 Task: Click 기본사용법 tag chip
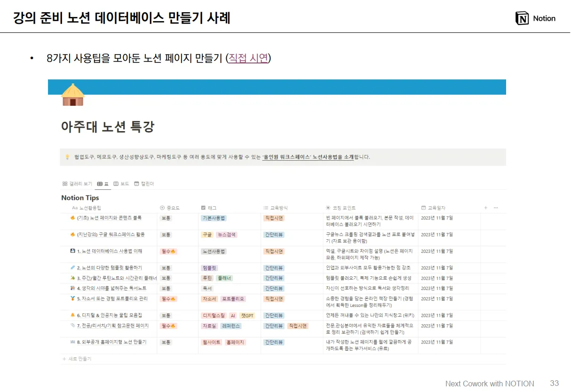pyautogui.click(x=214, y=218)
